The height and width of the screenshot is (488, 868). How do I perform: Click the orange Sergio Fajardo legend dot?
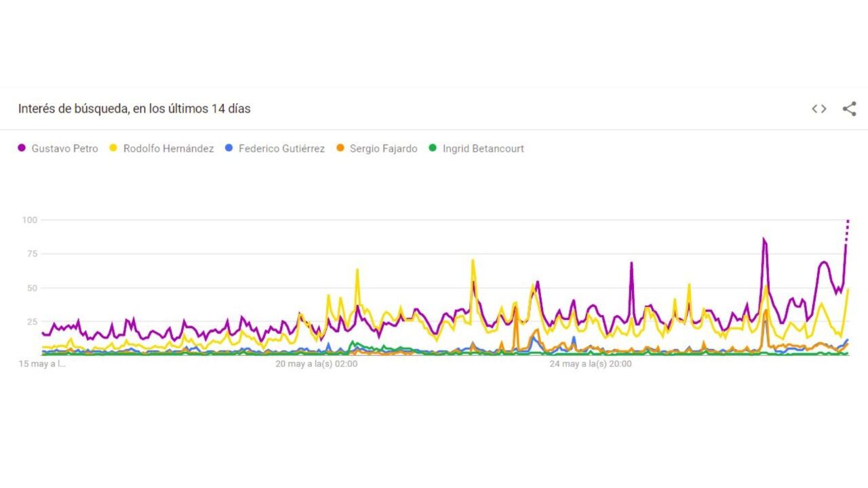(338, 148)
